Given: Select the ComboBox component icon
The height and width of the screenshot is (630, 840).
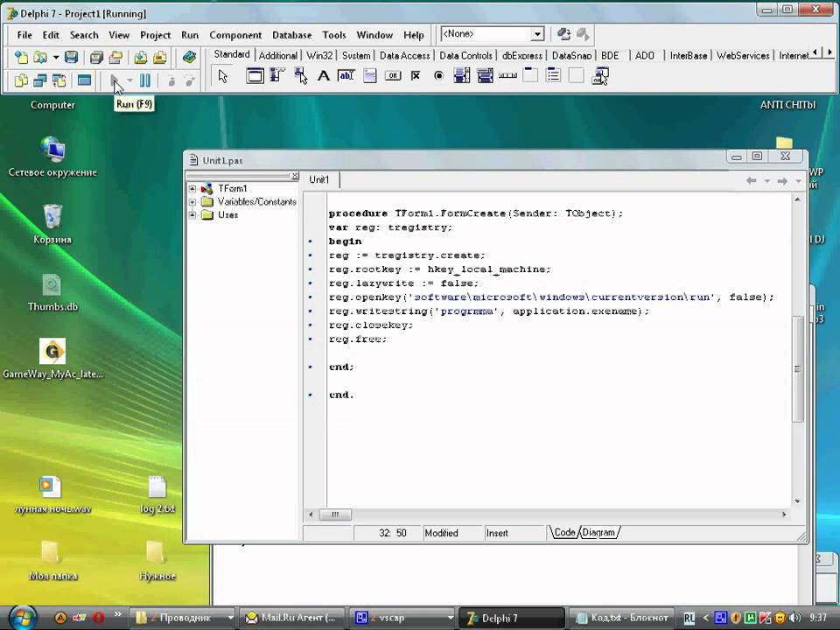Looking at the screenshot, I should click(x=485, y=75).
